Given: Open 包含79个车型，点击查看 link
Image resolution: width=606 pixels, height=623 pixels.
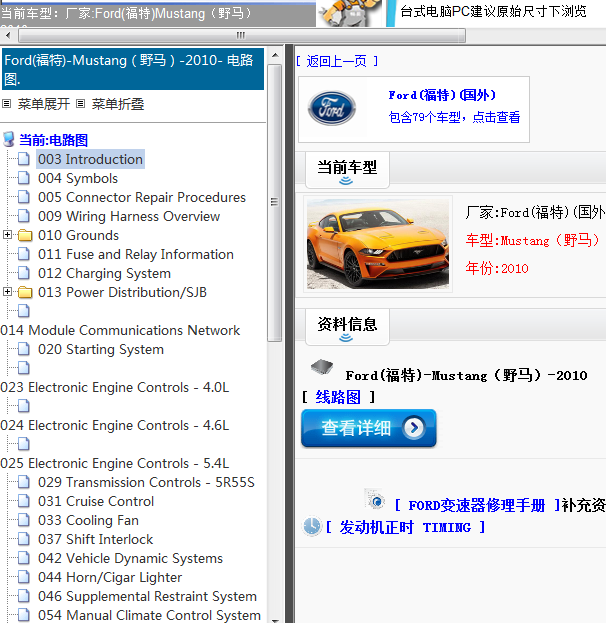Looking at the screenshot, I should pos(454,117).
